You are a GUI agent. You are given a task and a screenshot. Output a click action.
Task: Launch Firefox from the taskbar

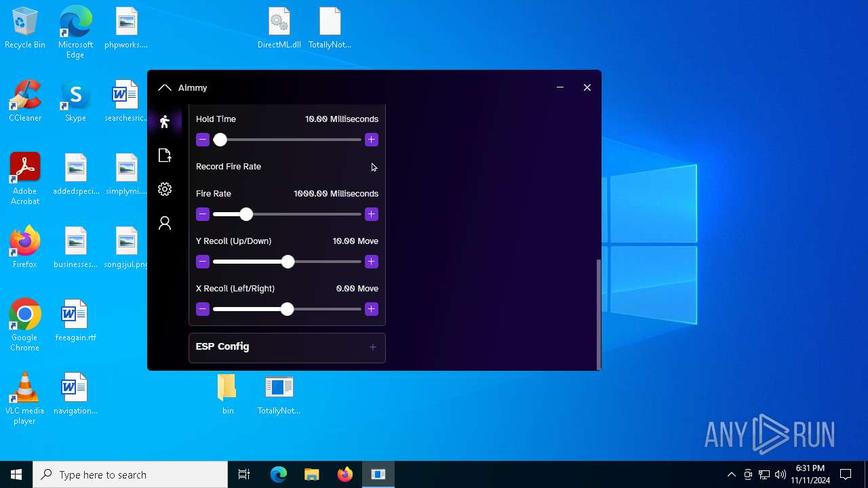(344, 474)
